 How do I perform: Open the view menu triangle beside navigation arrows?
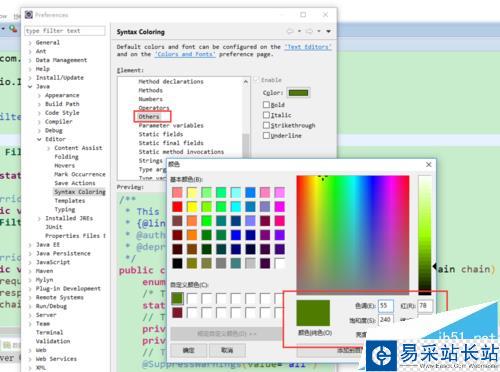[328, 31]
